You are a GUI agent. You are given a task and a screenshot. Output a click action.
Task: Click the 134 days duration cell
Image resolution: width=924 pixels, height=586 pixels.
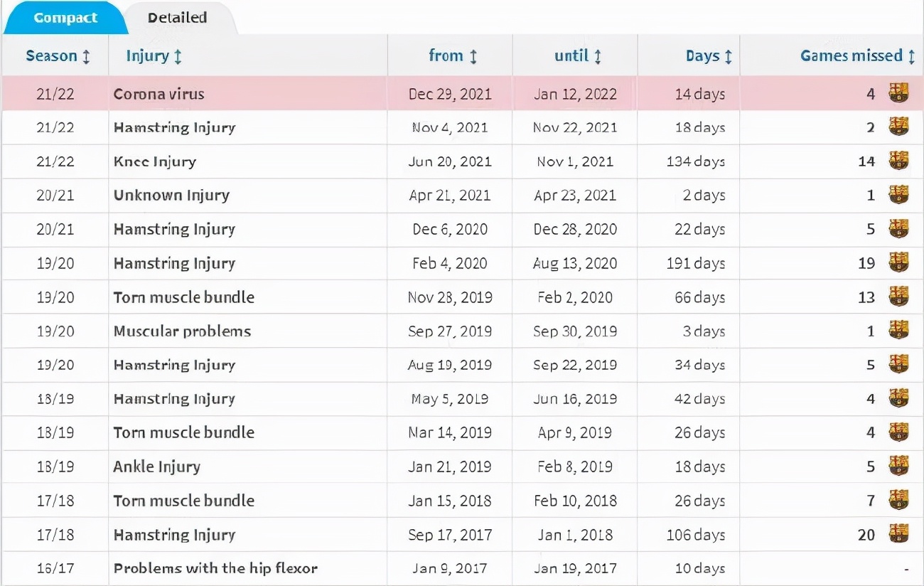pos(695,161)
